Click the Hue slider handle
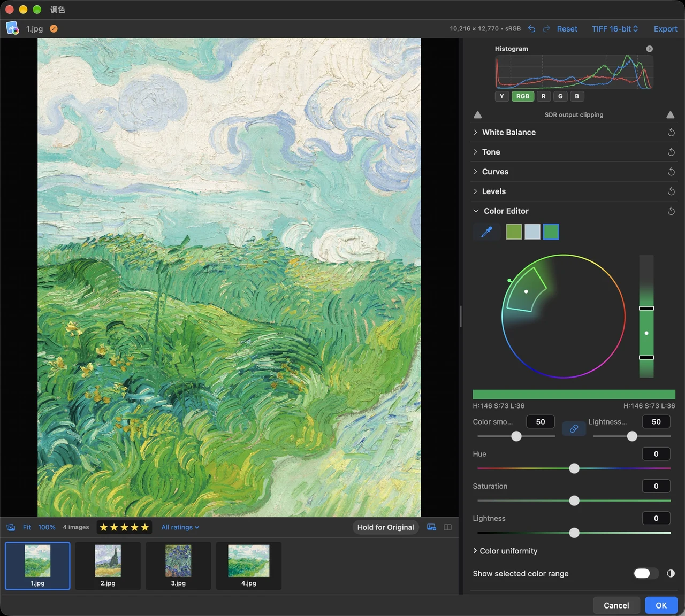 click(574, 468)
